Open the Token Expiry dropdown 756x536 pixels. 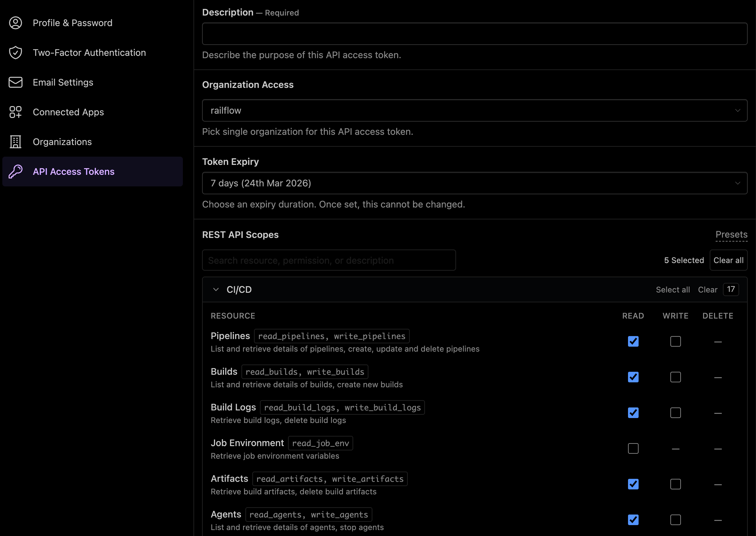click(x=475, y=183)
